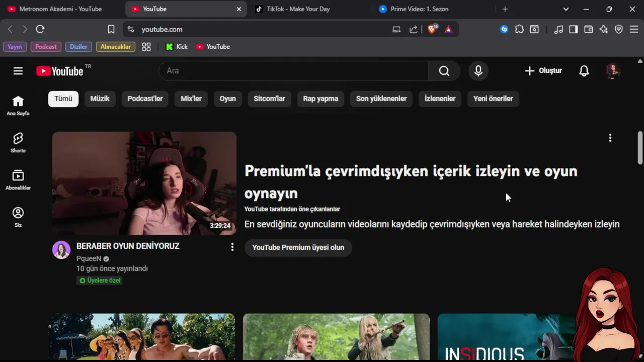
Task: Click the Shazam extension icon
Action: [x=504, y=29]
